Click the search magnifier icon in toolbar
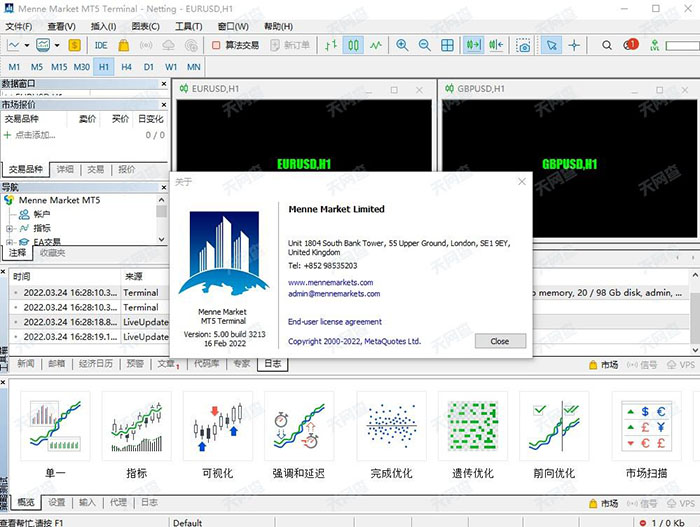 608,45
